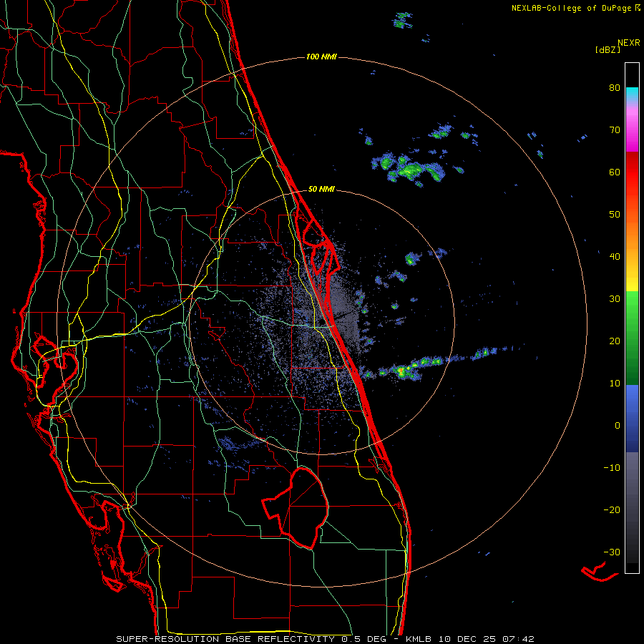
Task: Click the yellow-red storm cell east of coast
Action: [401, 371]
